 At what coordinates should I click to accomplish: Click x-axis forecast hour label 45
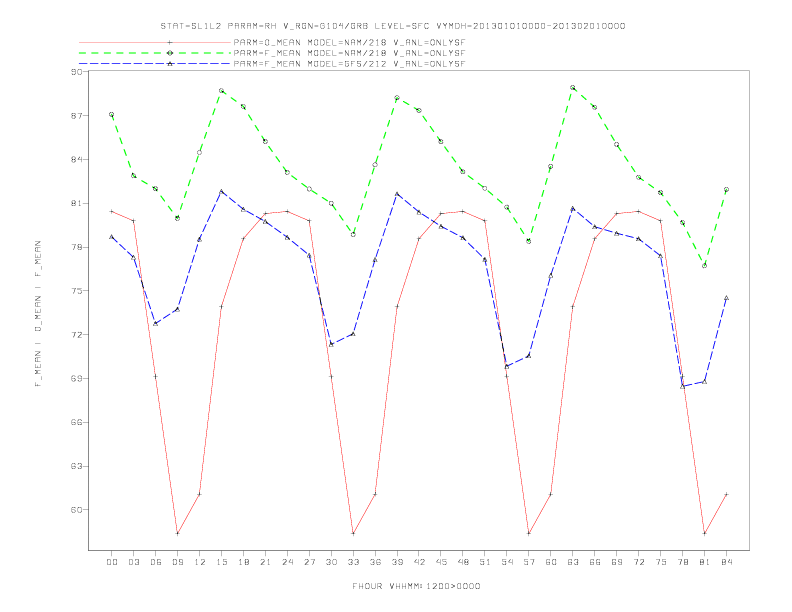[x=441, y=562]
